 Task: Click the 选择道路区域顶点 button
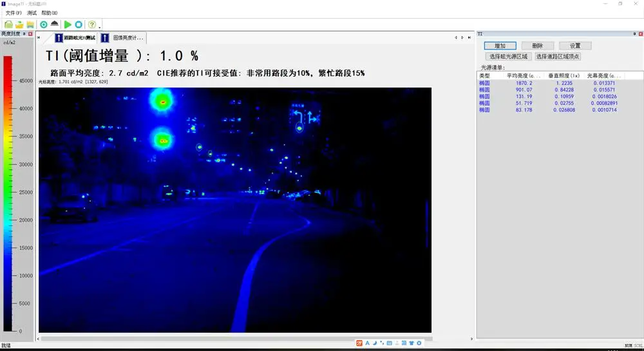coord(558,56)
